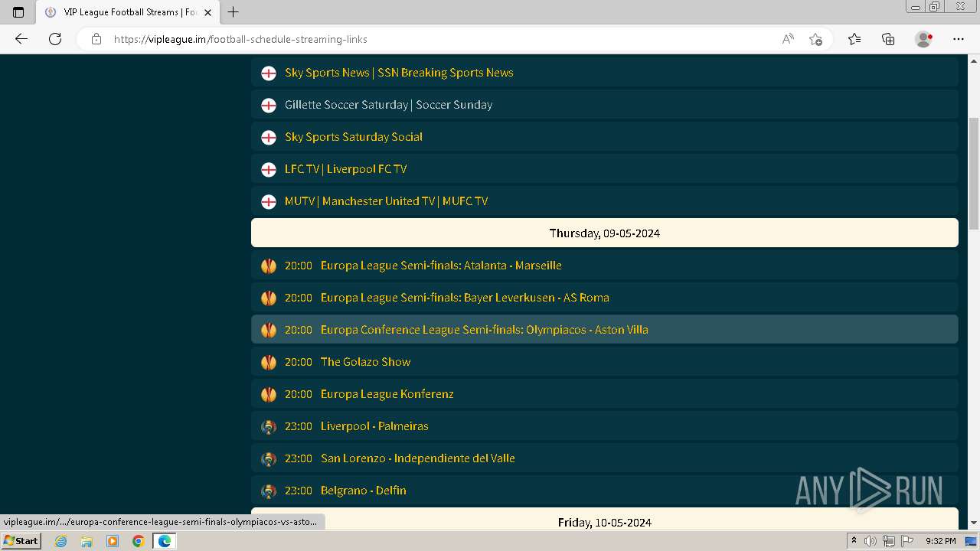The width and height of the screenshot is (980, 551).
Task: Open browser Collections
Action: coord(888,39)
